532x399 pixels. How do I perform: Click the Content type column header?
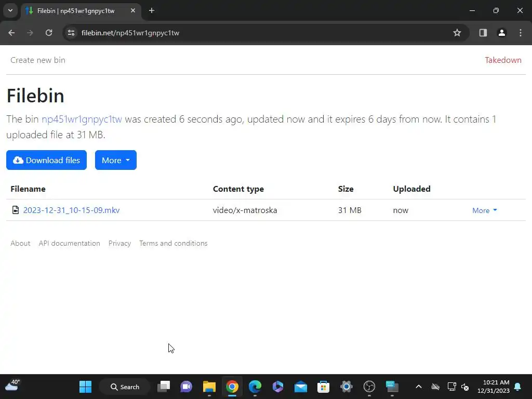[x=238, y=189]
